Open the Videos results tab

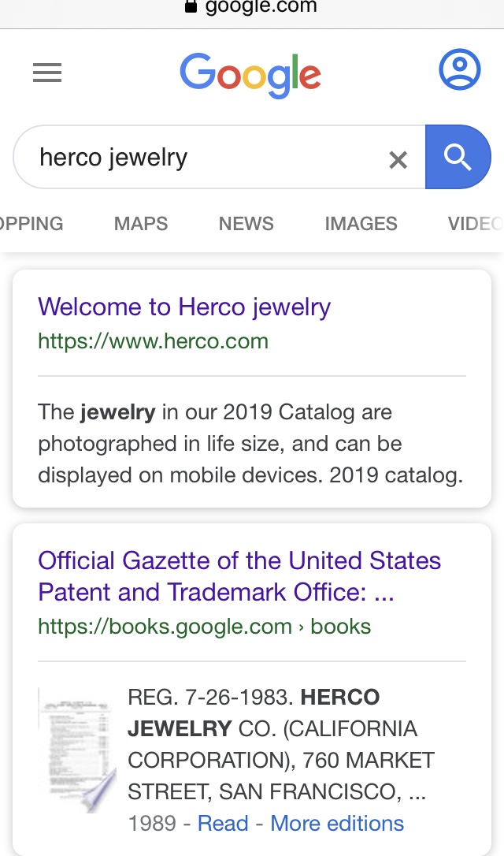474,224
